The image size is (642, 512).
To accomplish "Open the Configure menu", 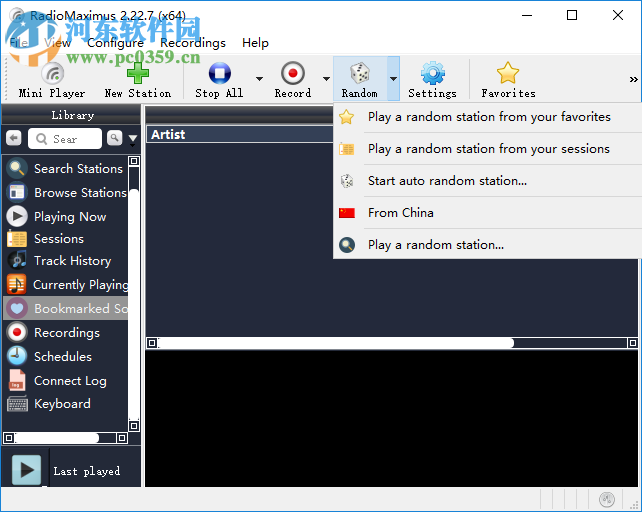I will [115, 43].
